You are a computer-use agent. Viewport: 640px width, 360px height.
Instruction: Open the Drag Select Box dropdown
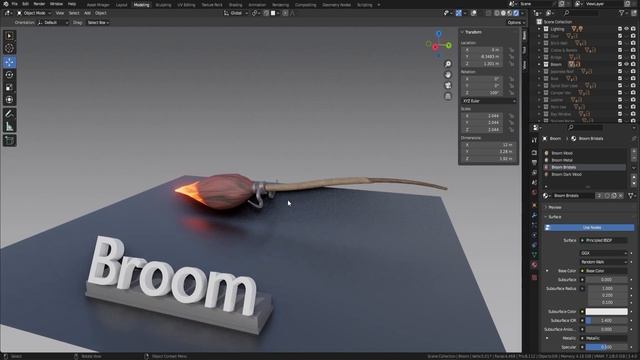(x=98, y=23)
